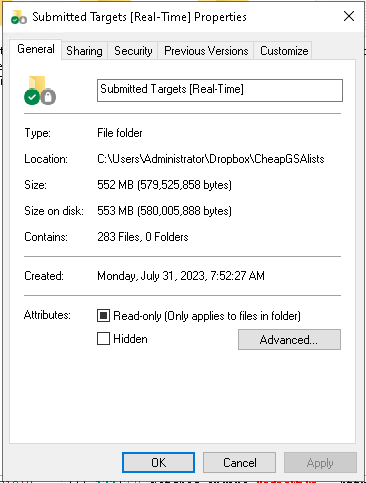
Task: Click the Size on disk value
Action: tap(164, 211)
